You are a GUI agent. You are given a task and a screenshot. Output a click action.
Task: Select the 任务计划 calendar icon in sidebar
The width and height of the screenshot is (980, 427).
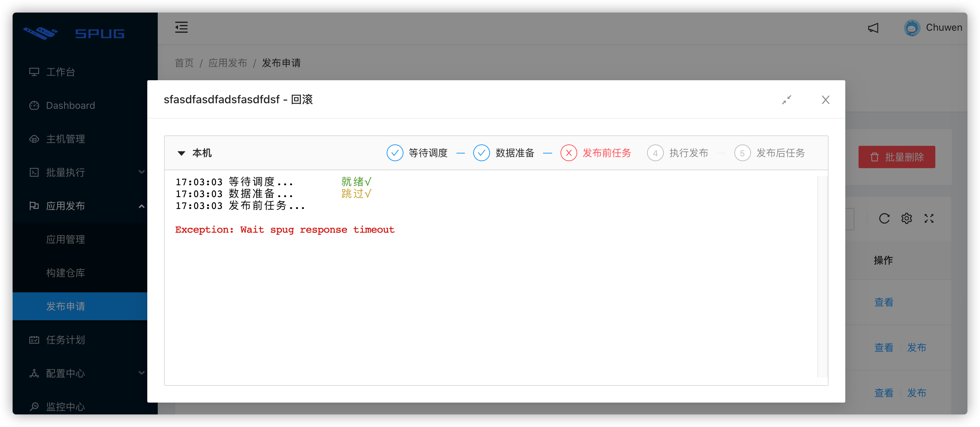pos(34,339)
